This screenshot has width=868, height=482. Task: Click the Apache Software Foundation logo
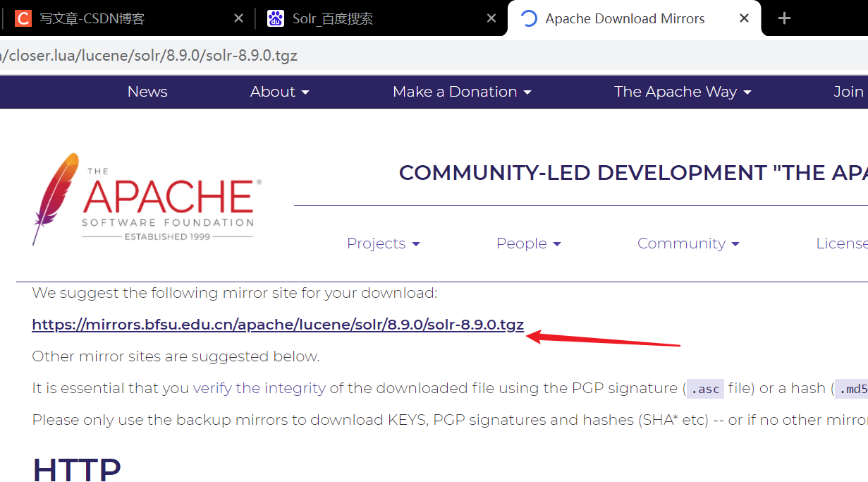tap(147, 200)
